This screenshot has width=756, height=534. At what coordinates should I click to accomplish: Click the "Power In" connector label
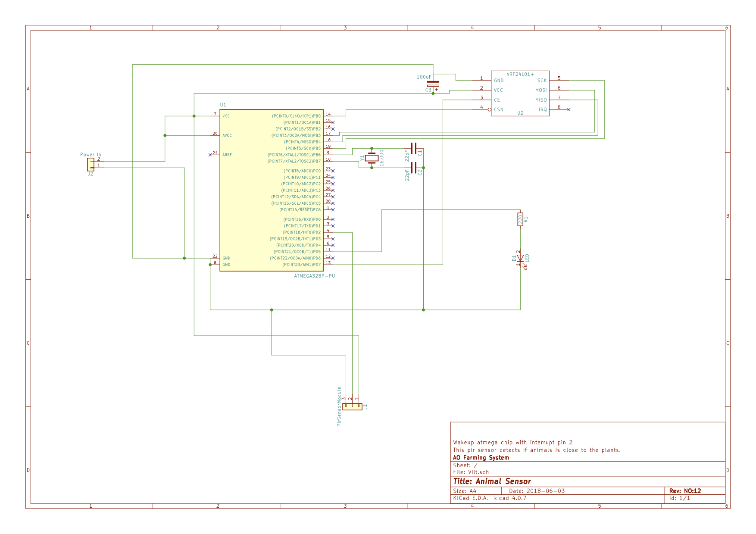coord(91,154)
